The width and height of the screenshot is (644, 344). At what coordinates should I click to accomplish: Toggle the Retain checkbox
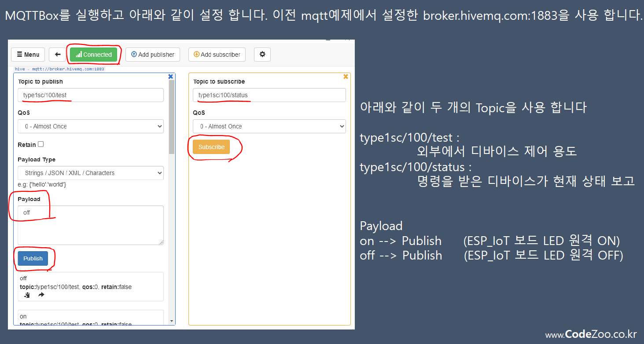41,144
